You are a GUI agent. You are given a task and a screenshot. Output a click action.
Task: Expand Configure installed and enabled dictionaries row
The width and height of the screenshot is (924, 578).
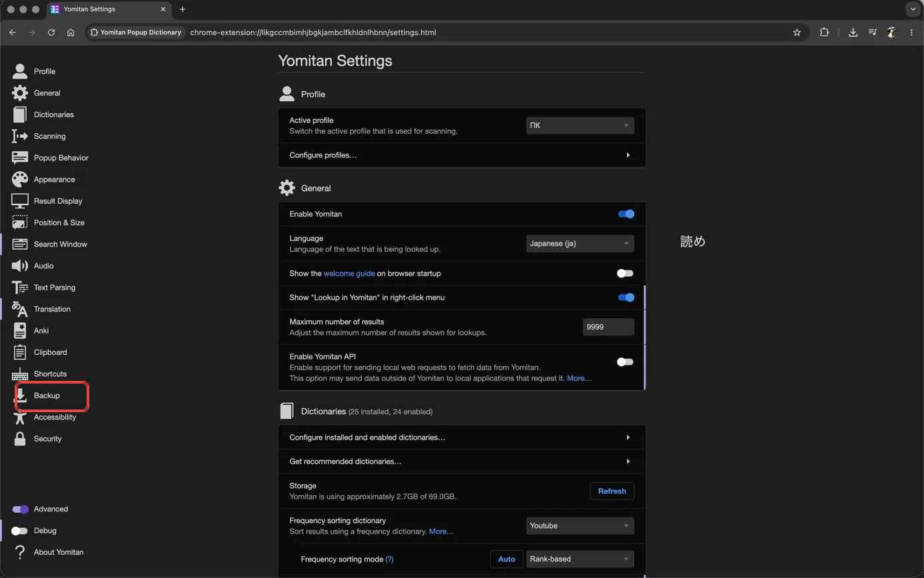coord(462,437)
